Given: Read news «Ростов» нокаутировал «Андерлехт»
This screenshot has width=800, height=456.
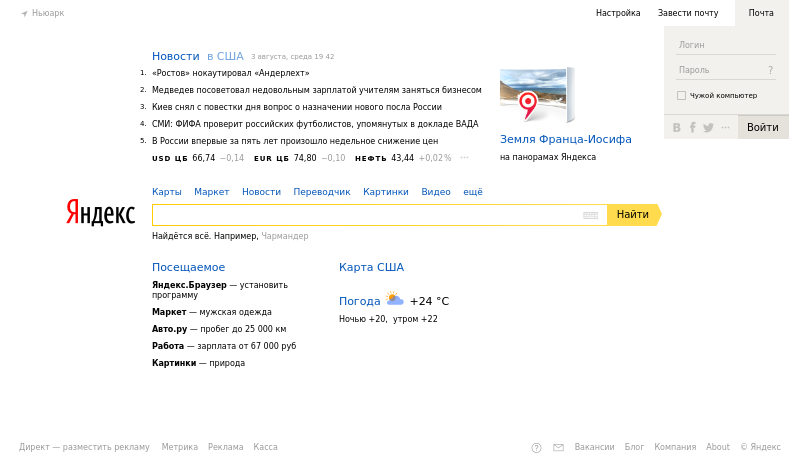Looking at the screenshot, I should 231,73.
